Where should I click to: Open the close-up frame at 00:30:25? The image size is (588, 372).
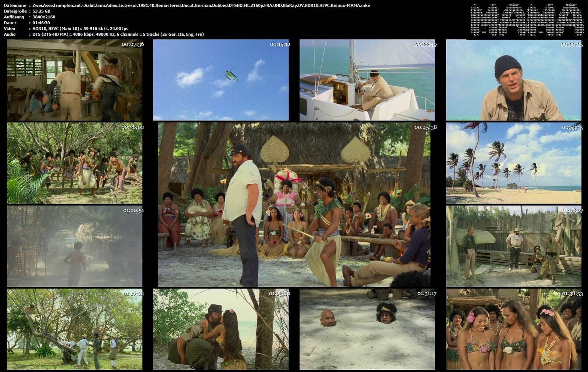click(x=514, y=80)
